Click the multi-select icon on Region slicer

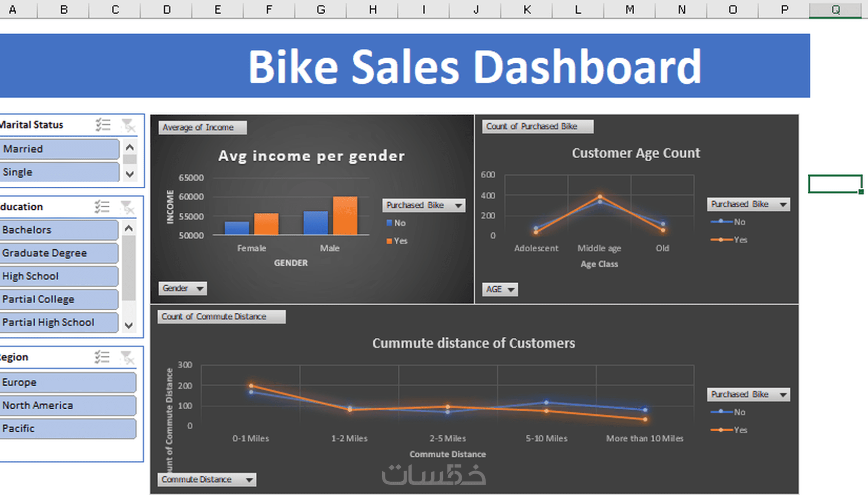[102, 357]
